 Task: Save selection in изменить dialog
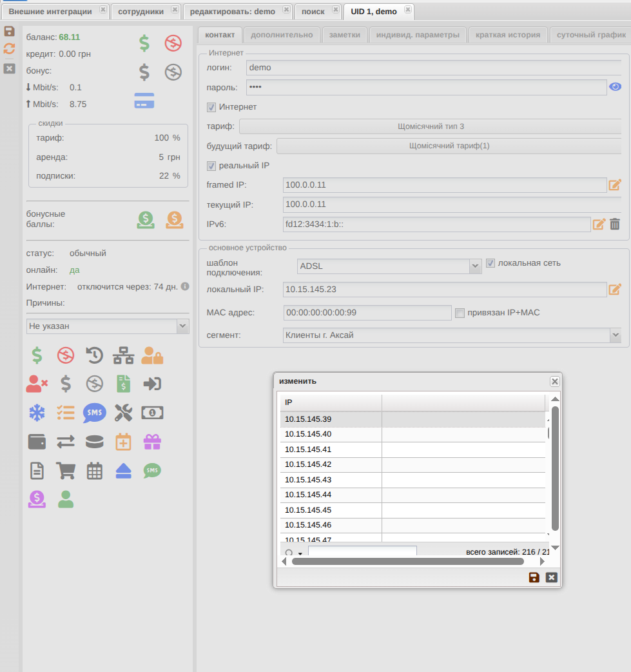534,577
